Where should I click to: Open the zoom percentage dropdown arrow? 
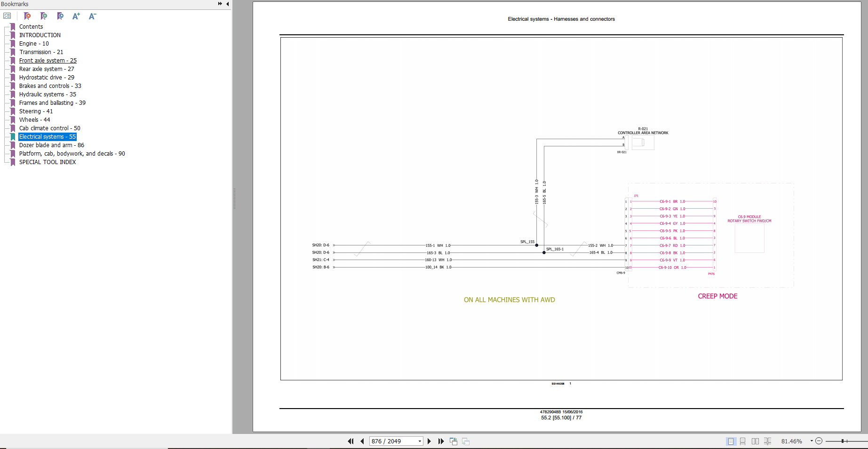pos(812,441)
